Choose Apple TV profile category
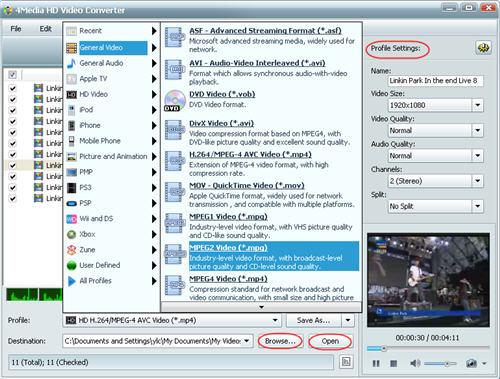 click(111, 79)
